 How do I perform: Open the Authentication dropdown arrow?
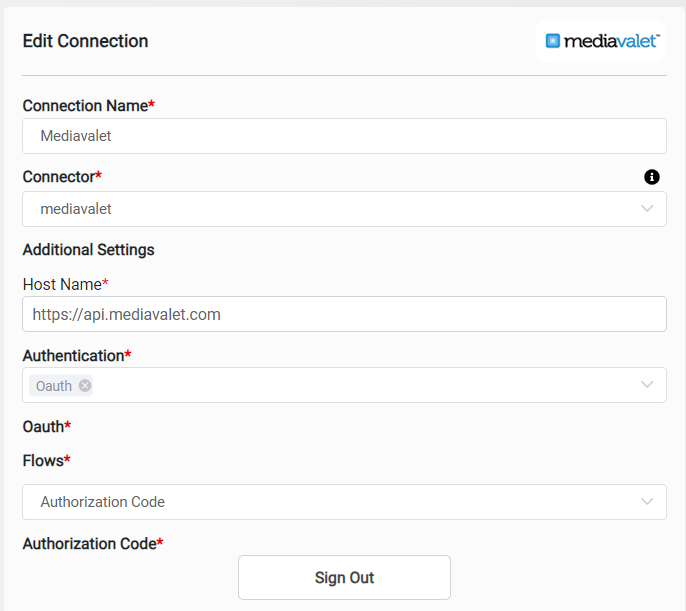pos(647,385)
